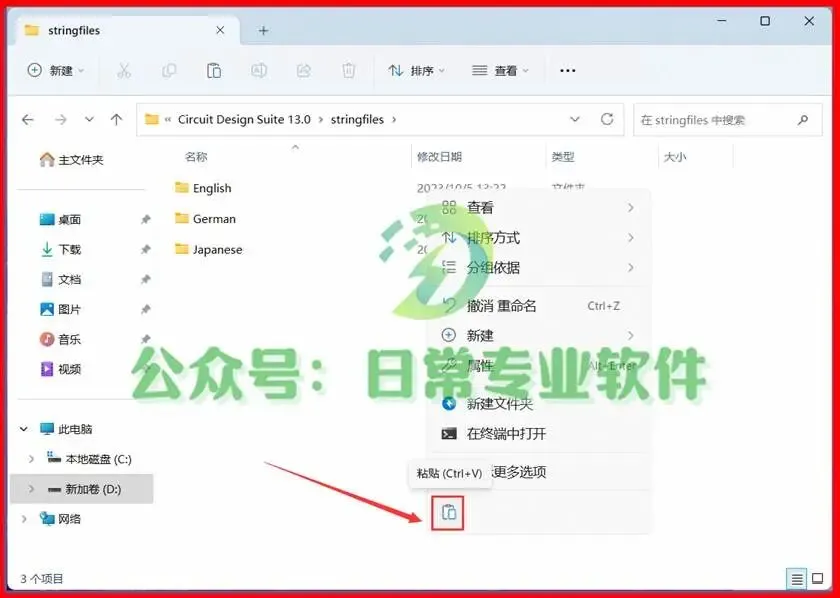Screen dimensions: 840x598
Task: Open 主文件夹 in navigation pane
Action: click(x=71, y=159)
